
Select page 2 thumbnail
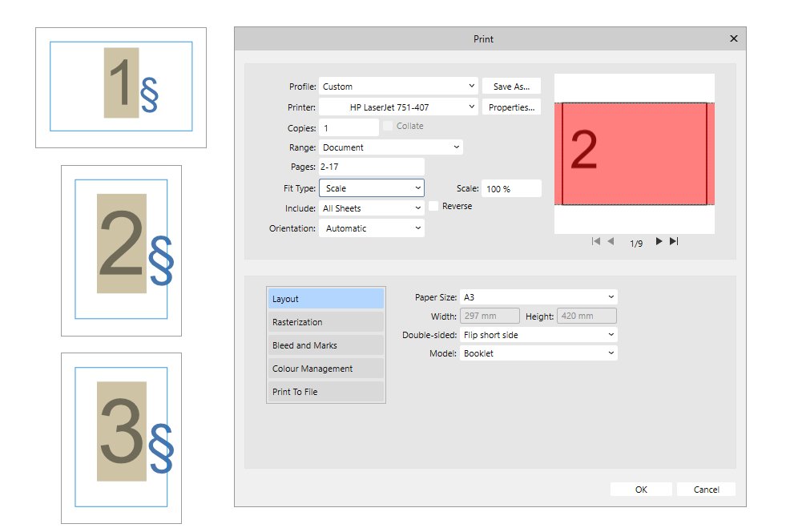[121, 251]
